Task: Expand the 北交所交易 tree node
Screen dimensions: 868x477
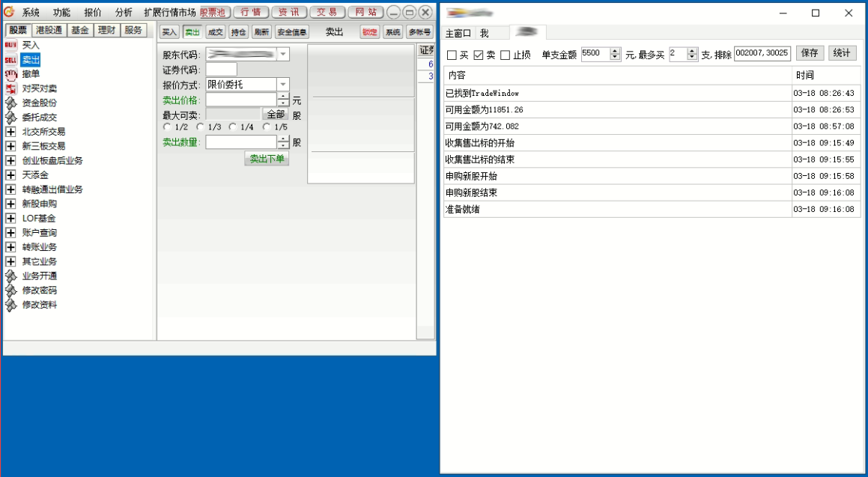Action: (10, 132)
